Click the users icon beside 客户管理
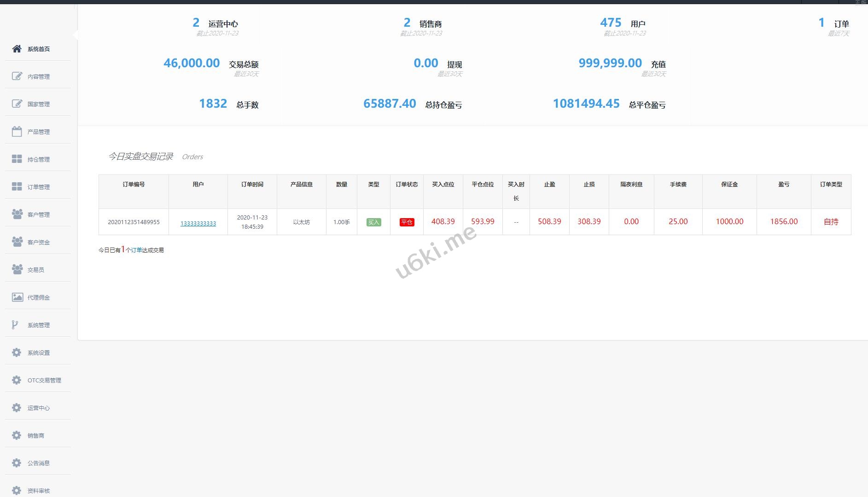The image size is (868, 497). point(17,214)
